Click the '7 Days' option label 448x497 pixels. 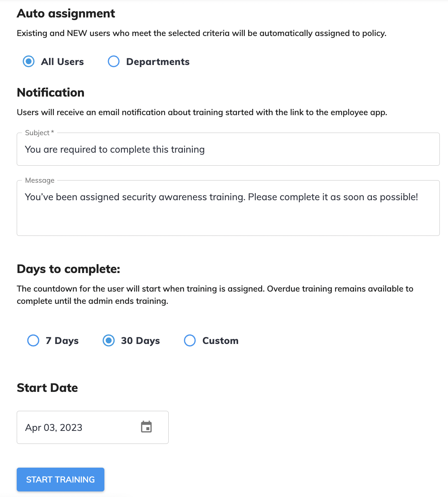point(62,340)
